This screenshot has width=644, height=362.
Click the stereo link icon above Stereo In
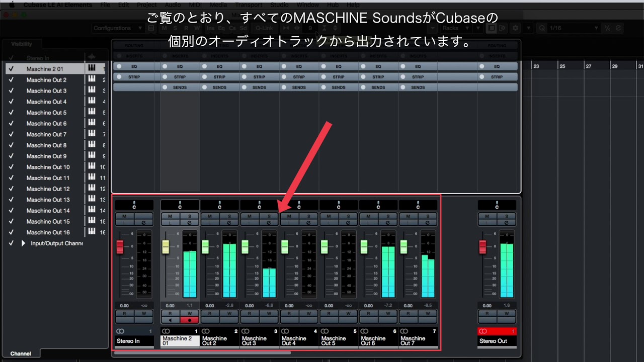point(120,331)
